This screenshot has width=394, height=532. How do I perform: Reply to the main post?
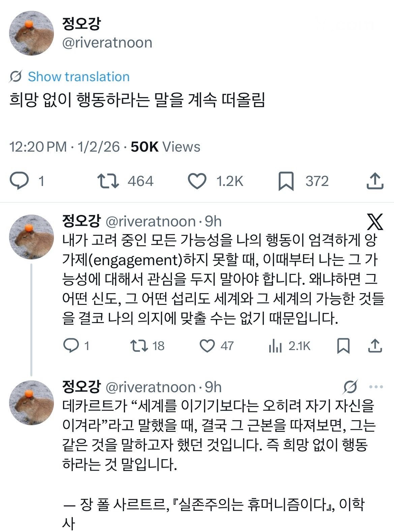click(x=20, y=181)
